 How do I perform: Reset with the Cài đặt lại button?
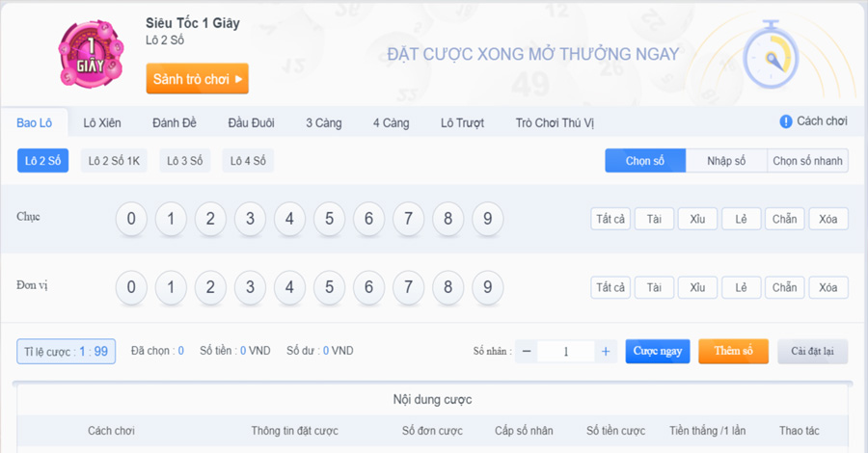812,351
